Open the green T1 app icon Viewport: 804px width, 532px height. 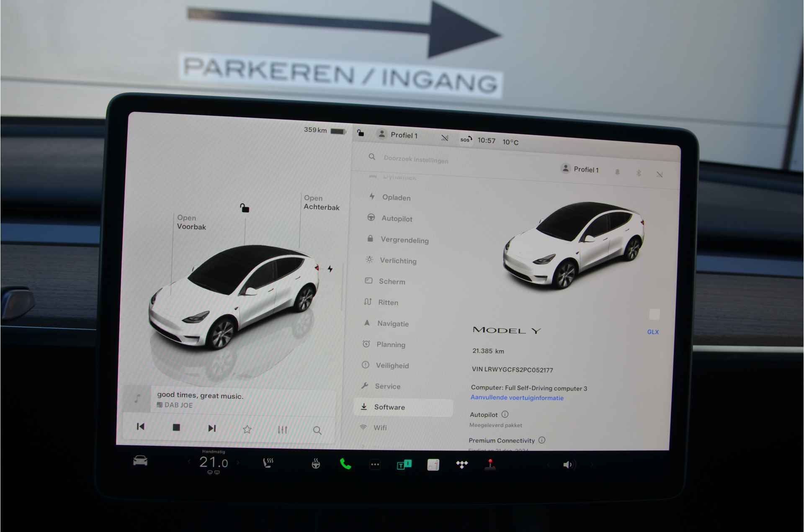(x=404, y=465)
